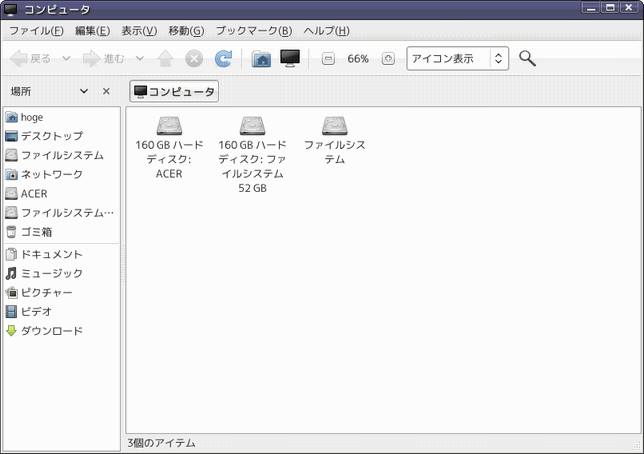Click the magnifier search icon

[x=527, y=58]
